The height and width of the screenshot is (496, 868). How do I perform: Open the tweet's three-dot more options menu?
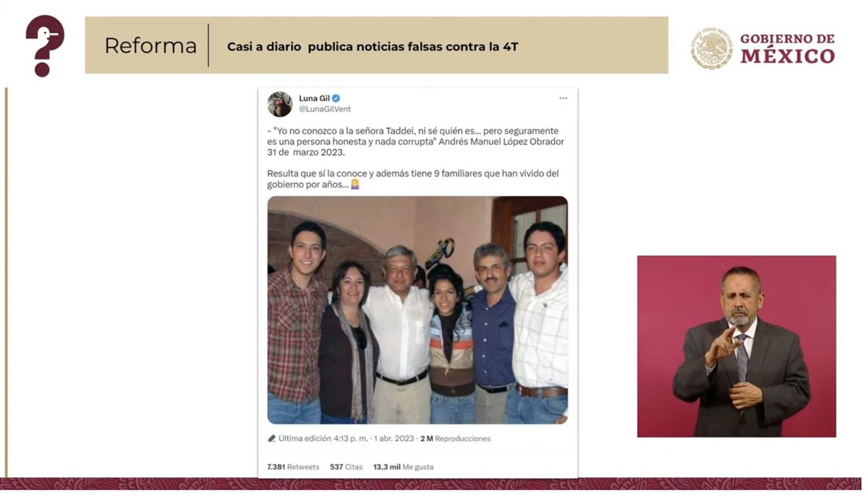563,98
